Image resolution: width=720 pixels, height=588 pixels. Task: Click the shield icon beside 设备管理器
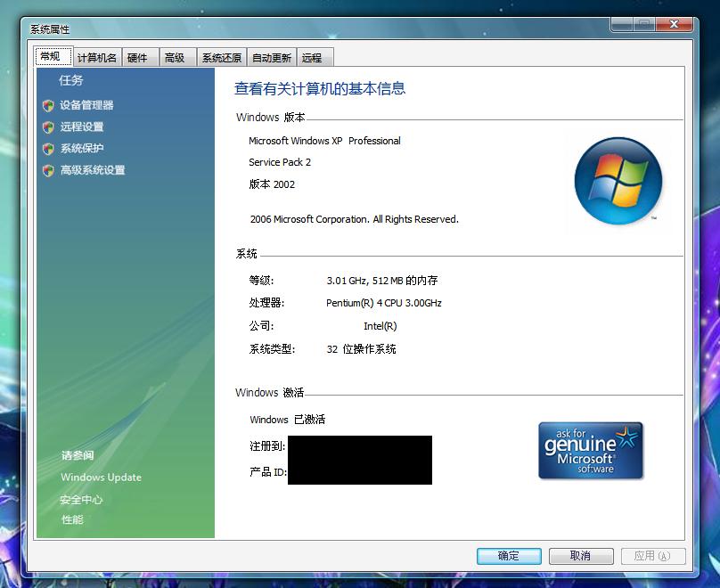[x=48, y=106]
